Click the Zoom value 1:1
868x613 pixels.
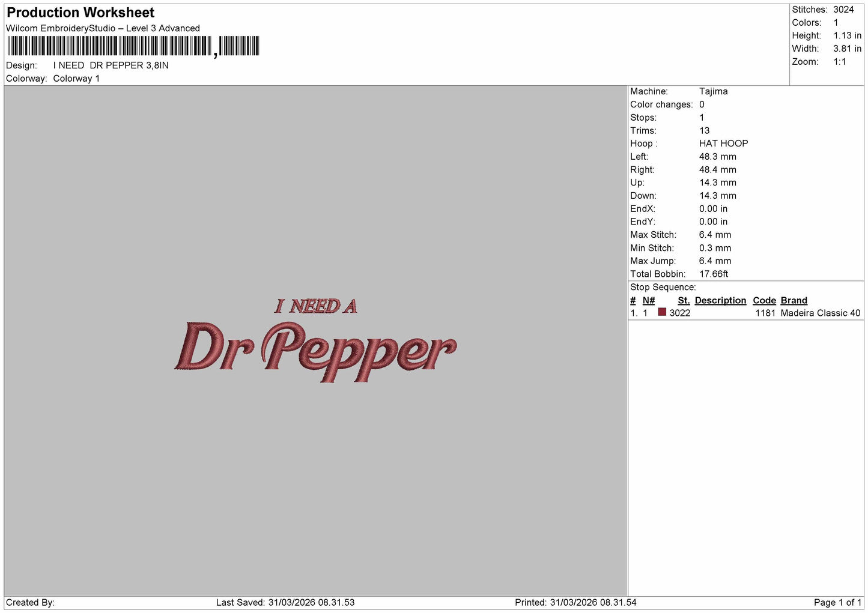[840, 62]
